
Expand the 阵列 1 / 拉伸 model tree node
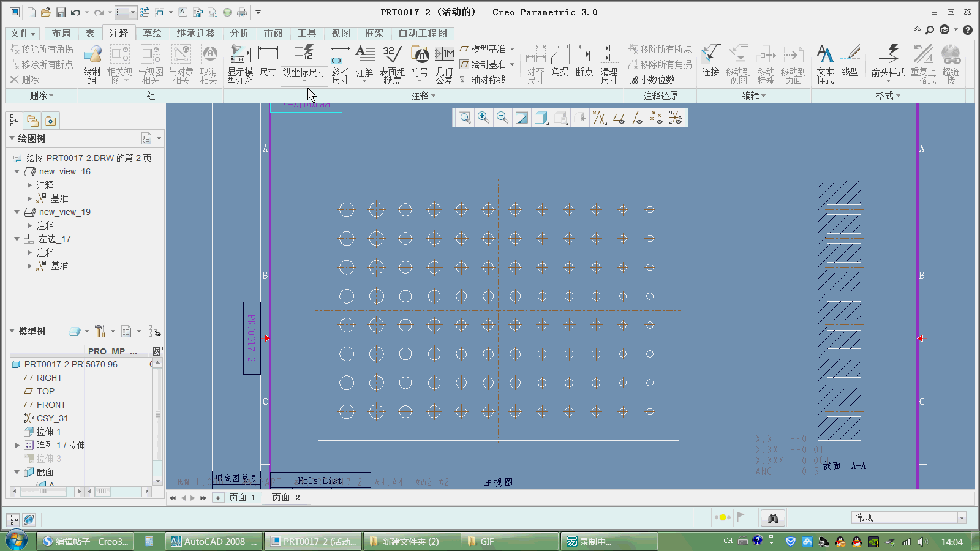click(17, 445)
